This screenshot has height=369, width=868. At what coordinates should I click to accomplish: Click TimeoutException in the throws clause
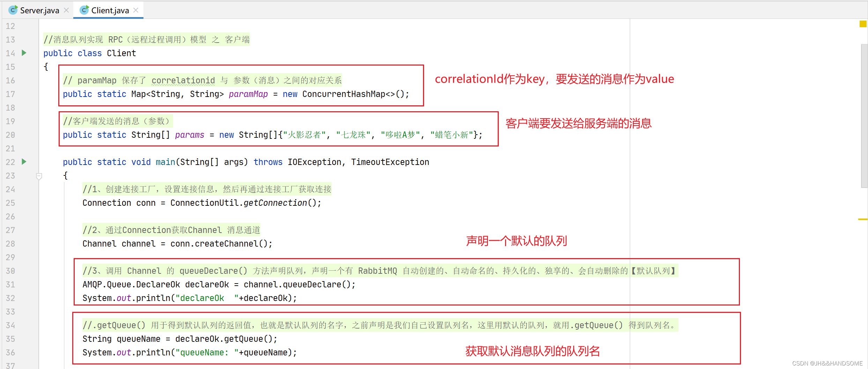click(390, 162)
